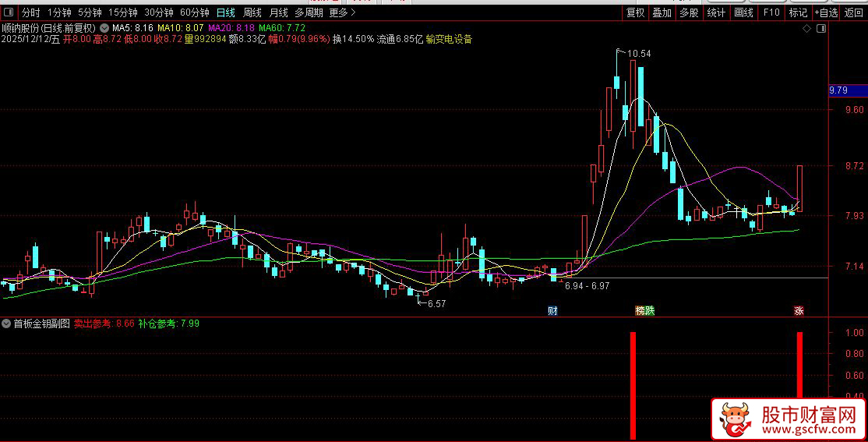Click the 返回 back button
The image size is (868, 442).
(x=853, y=12)
